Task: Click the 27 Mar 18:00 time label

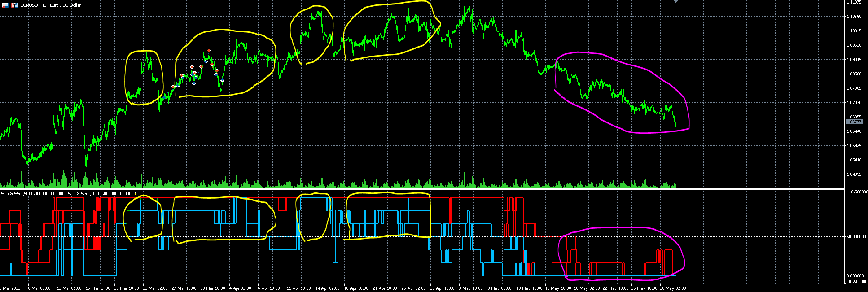Action: point(184,288)
